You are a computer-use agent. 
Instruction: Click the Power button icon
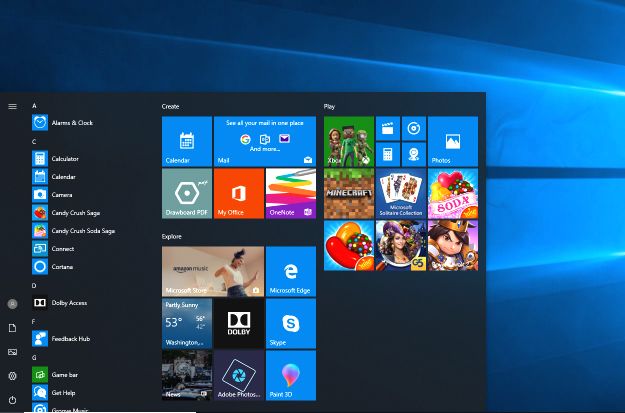[x=12, y=400]
